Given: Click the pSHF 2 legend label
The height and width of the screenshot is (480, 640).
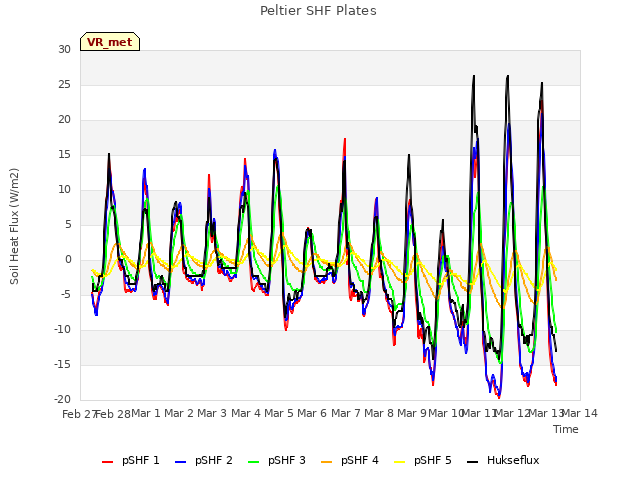Looking at the screenshot, I should pyautogui.click(x=214, y=460).
